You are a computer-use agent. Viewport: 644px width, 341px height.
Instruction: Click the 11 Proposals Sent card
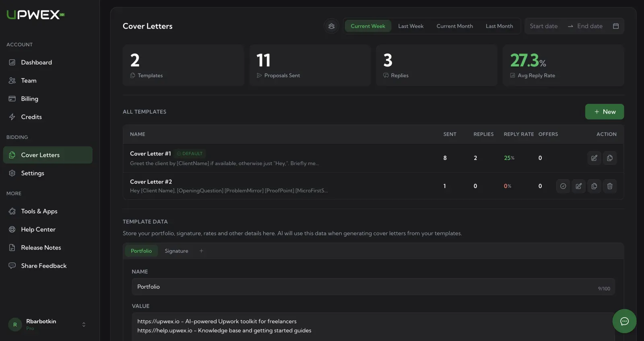(x=310, y=65)
